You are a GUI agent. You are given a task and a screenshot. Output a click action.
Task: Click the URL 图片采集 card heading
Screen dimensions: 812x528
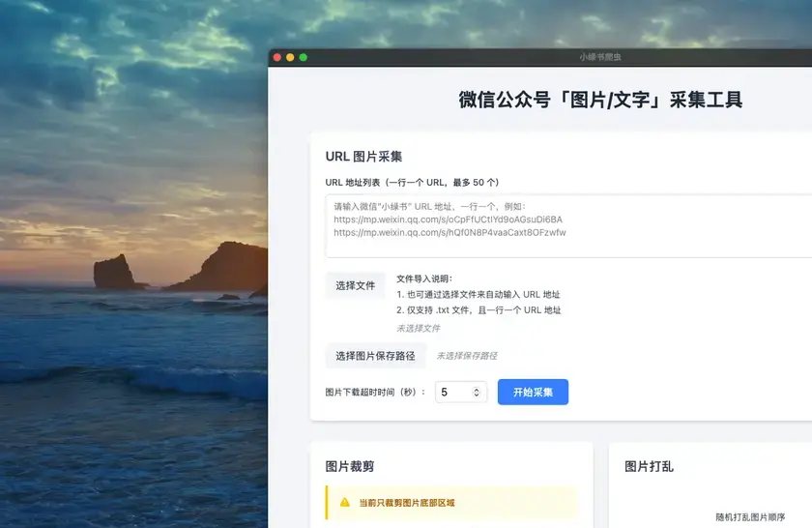[x=363, y=157]
